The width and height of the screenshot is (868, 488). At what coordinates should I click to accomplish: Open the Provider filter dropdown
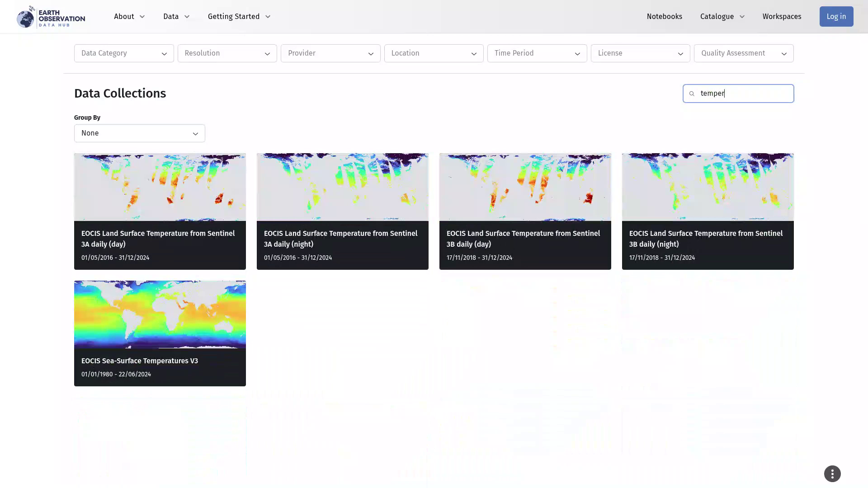click(330, 53)
